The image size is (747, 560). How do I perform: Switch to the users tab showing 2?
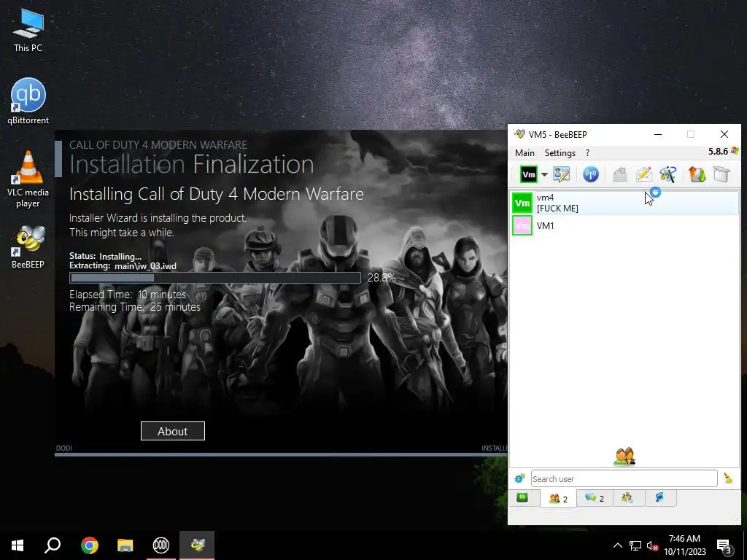coord(558,499)
